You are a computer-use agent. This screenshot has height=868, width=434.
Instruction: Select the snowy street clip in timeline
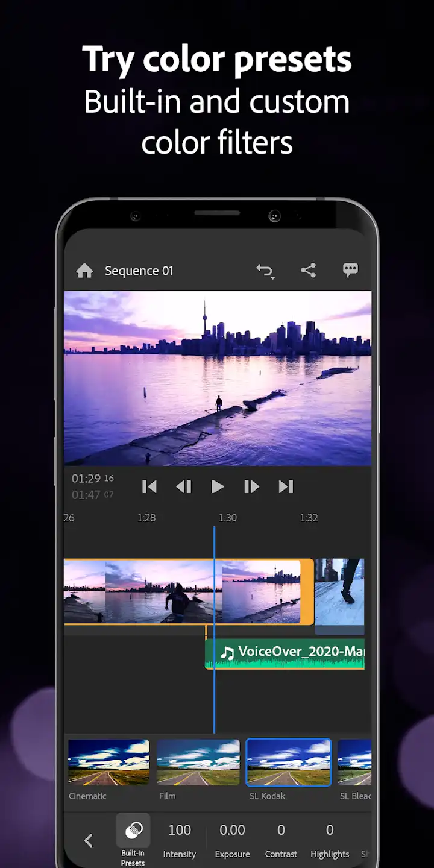(x=339, y=593)
